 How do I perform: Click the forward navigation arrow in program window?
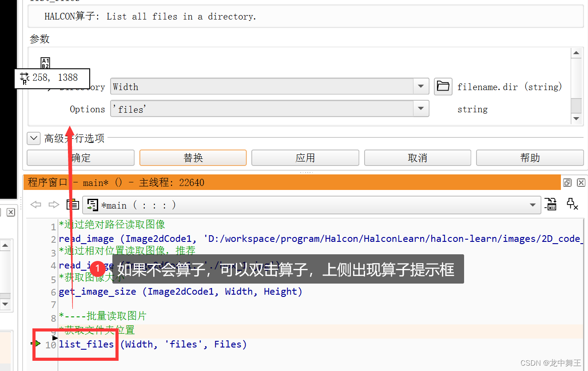[x=54, y=205]
